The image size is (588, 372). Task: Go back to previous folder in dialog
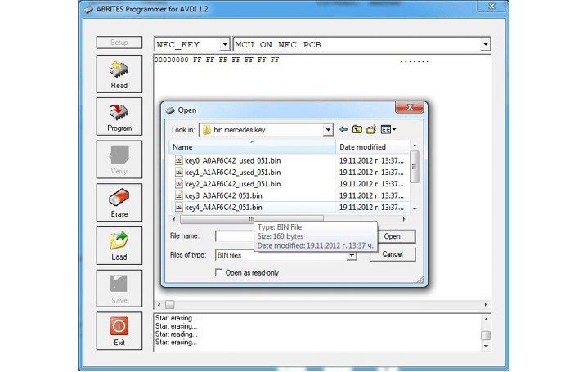pyautogui.click(x=343, y=129)
